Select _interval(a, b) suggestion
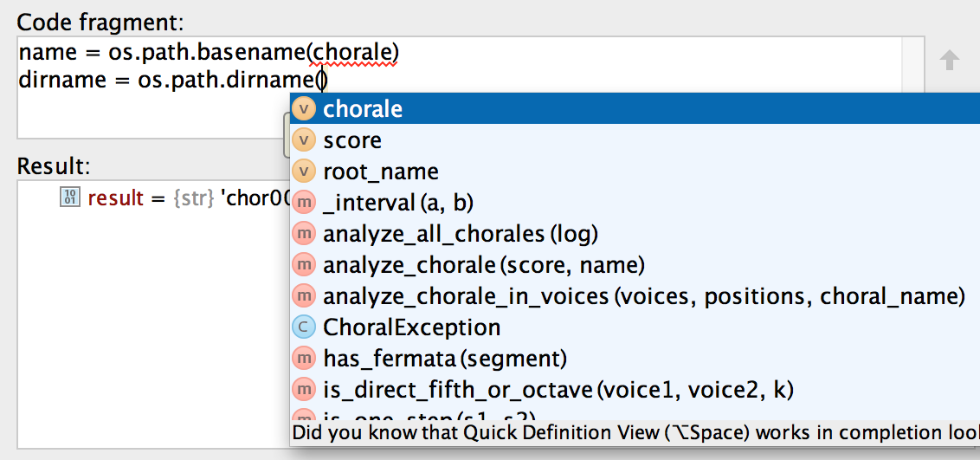The width and height of the screenshot is (980, 460). coord(398,203)
